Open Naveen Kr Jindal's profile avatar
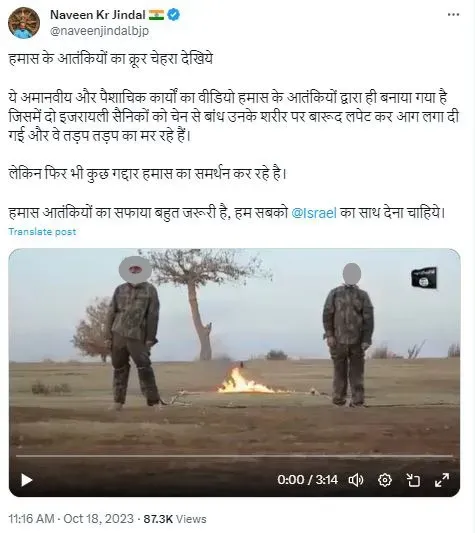Screen dimensions: 475x533 pos(24,23)
